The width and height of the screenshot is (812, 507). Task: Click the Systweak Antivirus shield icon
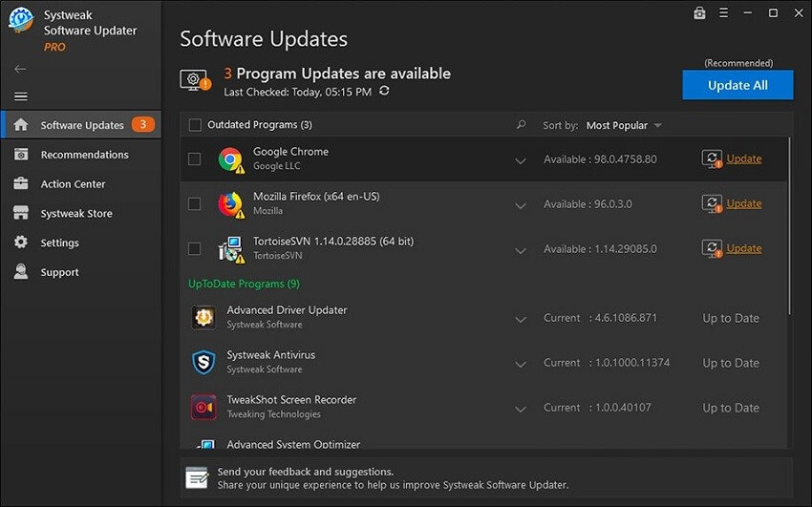click(x=203, y=362)
